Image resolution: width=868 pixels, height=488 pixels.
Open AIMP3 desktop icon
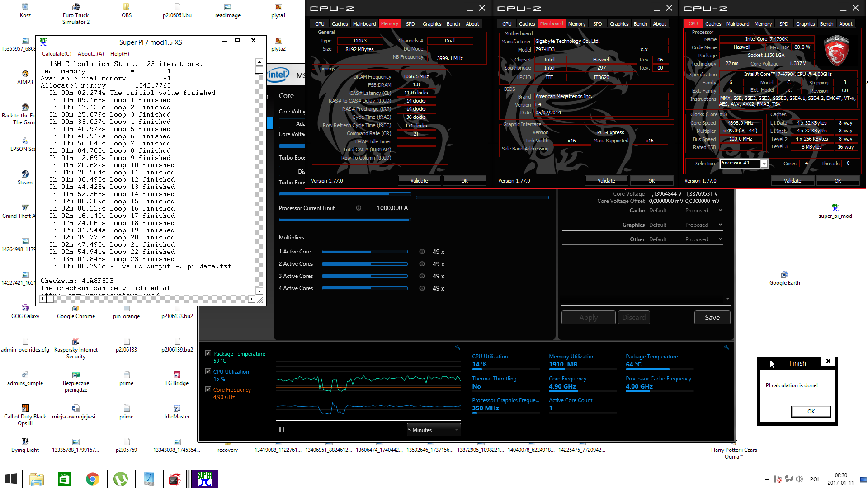[25, 77]
